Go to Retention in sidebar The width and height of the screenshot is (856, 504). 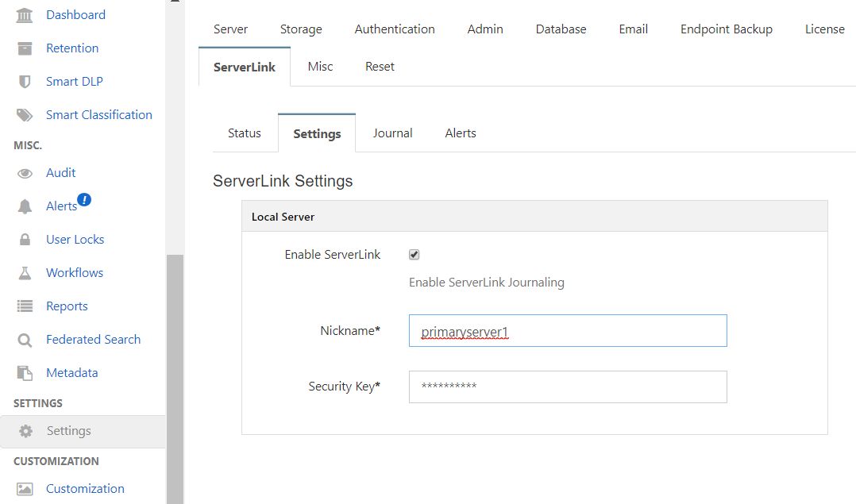point(72,48)
